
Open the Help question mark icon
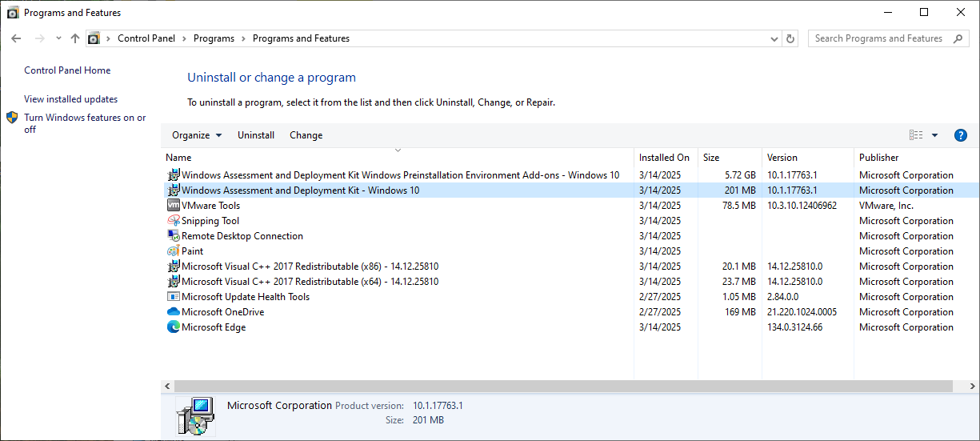coord(962,135)
